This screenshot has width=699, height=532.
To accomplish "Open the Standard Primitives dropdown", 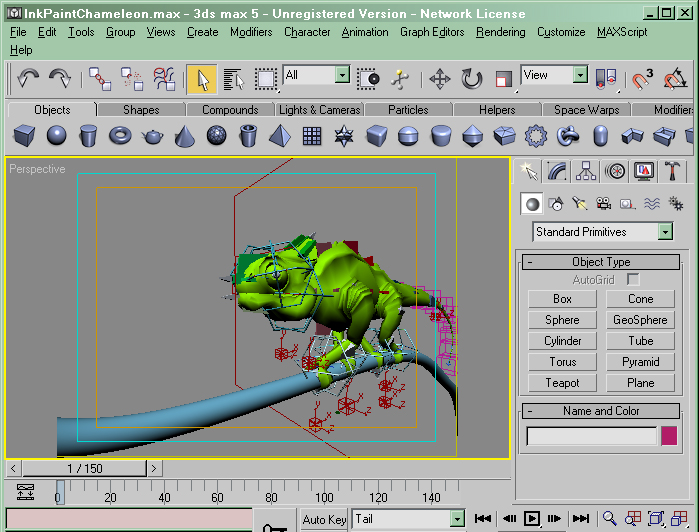I will 665,232.
